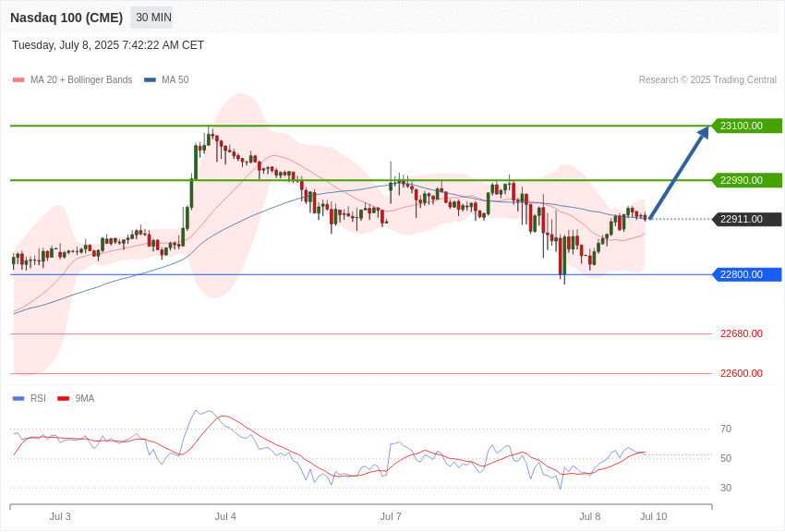
Task: Click the Jul 8 date axis label
Action: [590, 516]
